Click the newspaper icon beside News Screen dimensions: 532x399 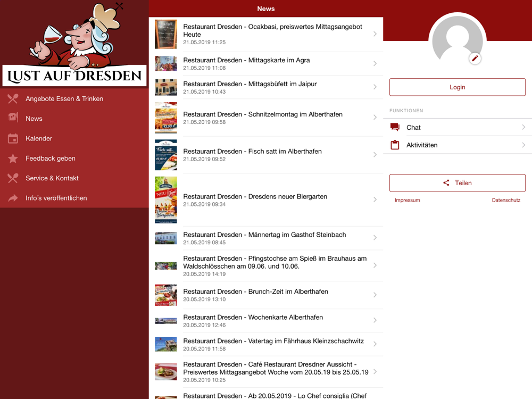click(x=13, y=118)
